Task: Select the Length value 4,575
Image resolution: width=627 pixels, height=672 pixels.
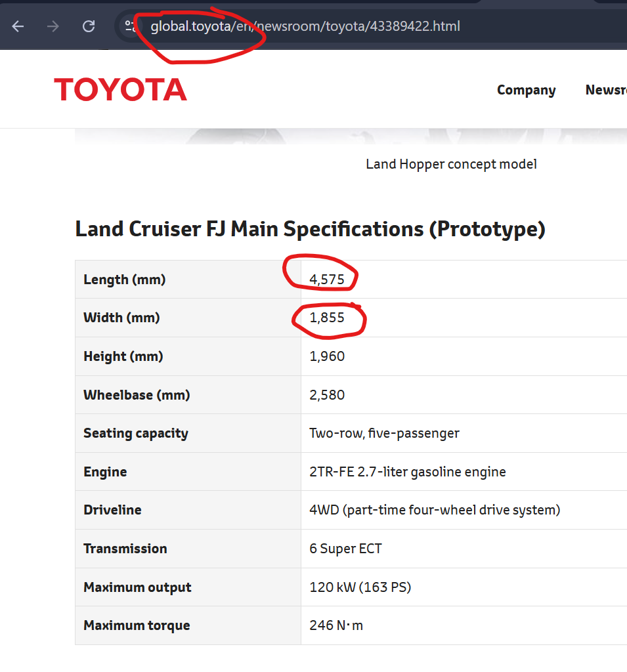Action: (x=327, y=280)
